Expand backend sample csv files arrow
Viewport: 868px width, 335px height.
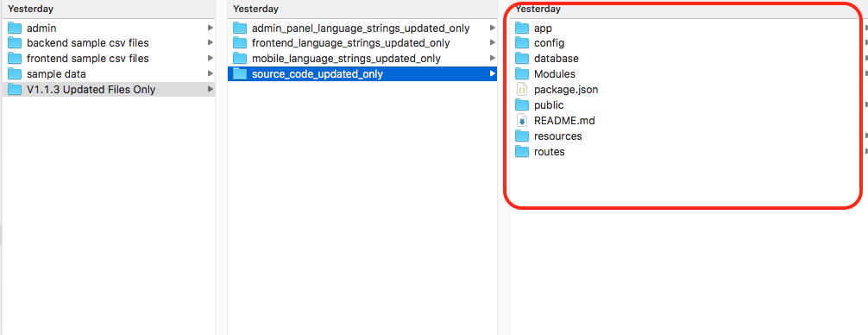pyautogui.click(x=211, y=42)
